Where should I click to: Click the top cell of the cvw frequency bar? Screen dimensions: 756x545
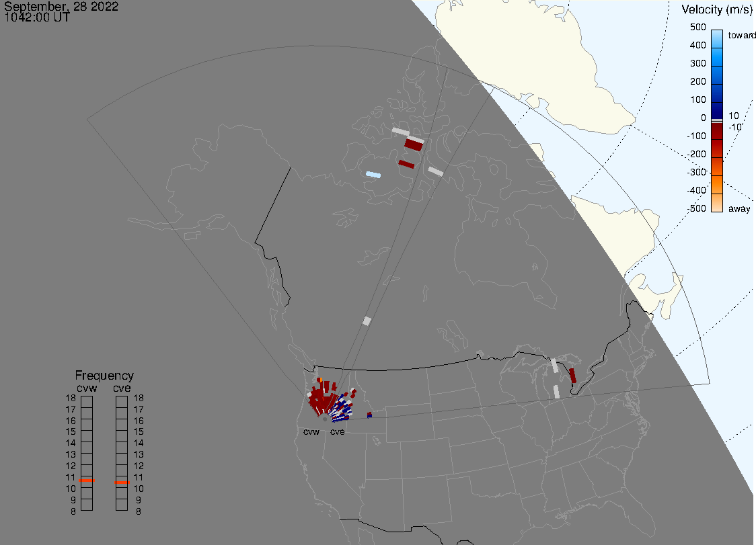tap(87, 402)
